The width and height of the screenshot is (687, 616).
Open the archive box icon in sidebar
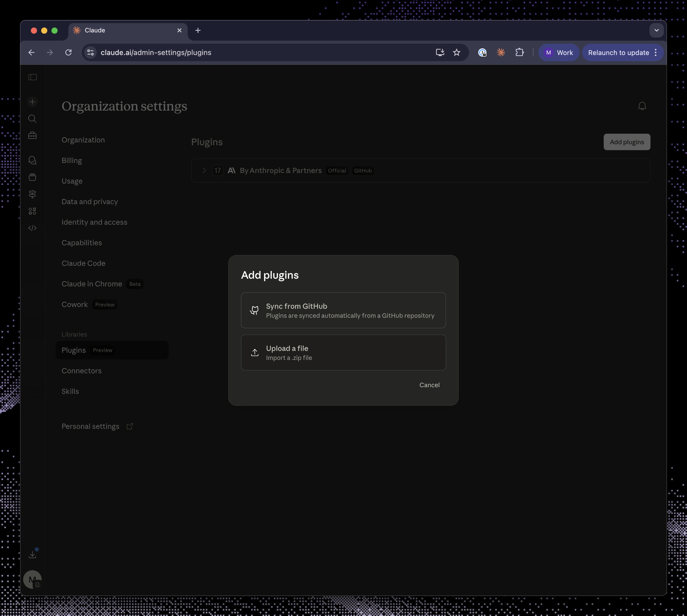(32, 177)
